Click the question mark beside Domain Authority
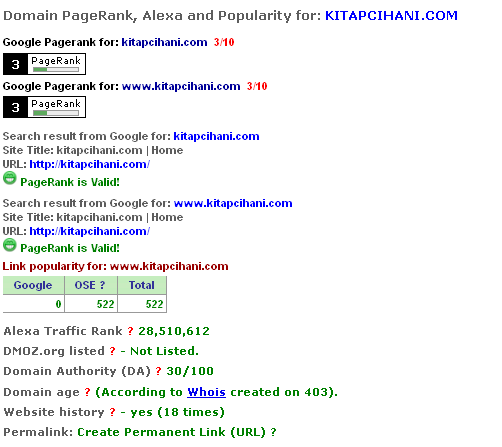Screen dimensions: 502x447 coord(158,371)
